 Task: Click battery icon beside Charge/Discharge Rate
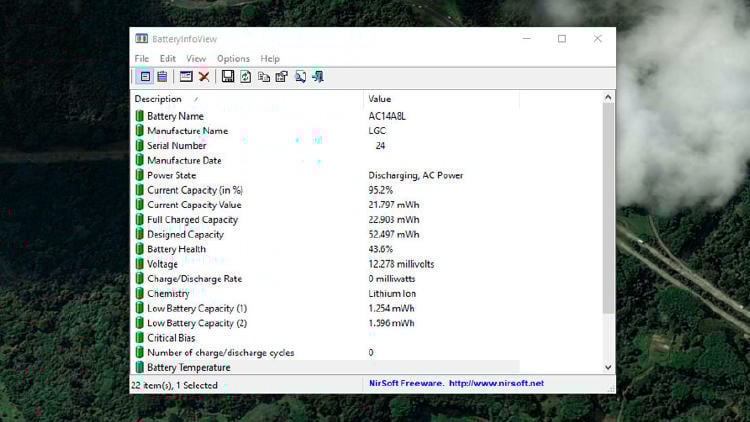click(139, 278)
